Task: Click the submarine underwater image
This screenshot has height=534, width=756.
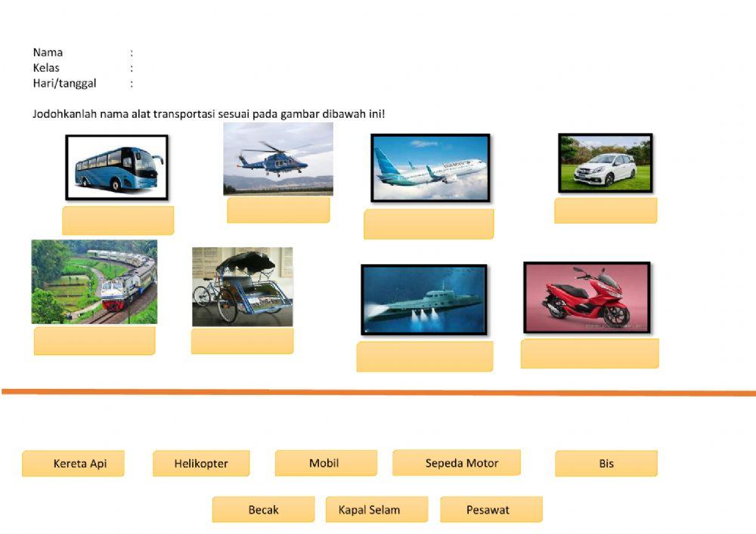Action: point(424,299)
